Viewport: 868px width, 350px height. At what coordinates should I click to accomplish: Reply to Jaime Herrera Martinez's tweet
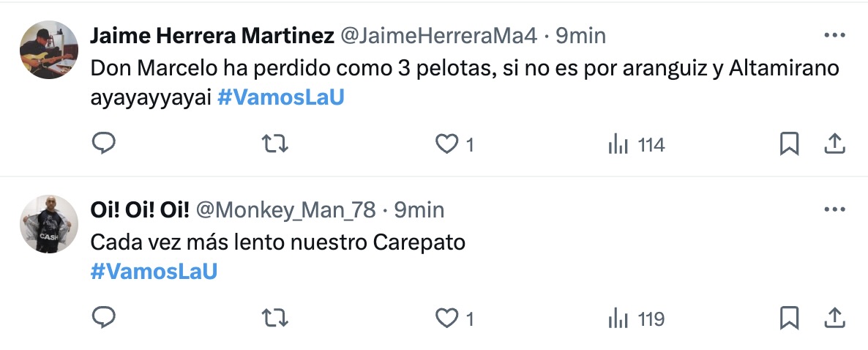click(104, 144)
